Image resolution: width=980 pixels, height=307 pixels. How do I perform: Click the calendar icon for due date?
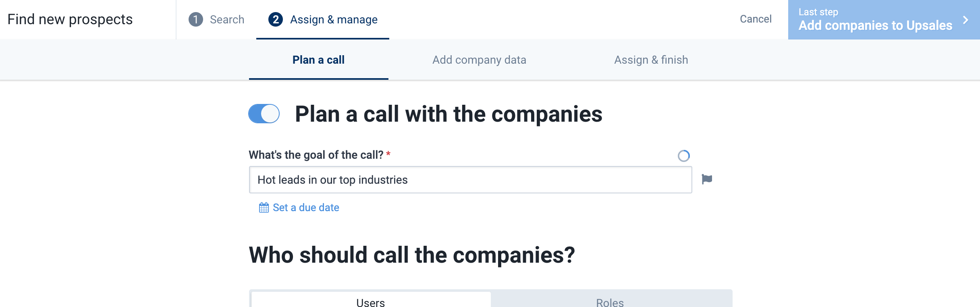[x=264, y=207]
